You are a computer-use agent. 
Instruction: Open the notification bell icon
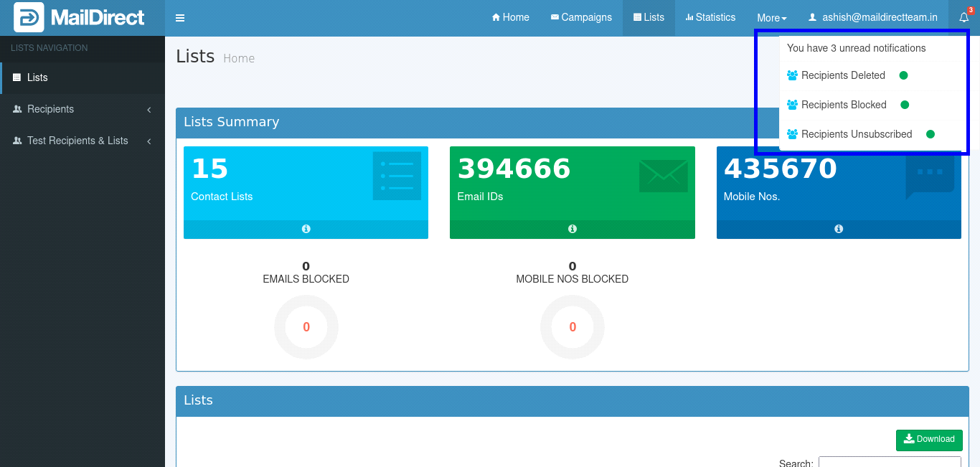(963, 18)
